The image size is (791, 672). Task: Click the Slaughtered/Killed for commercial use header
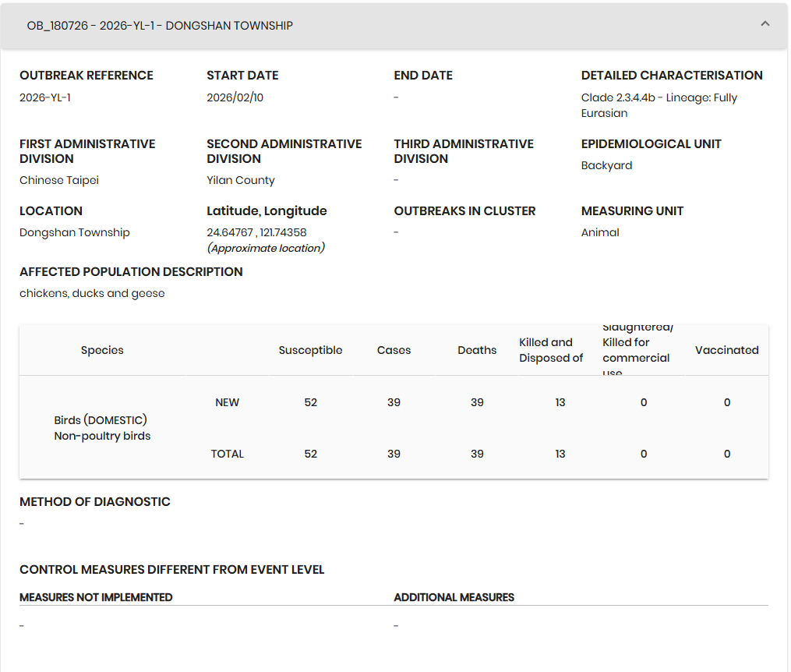point(637,350)
